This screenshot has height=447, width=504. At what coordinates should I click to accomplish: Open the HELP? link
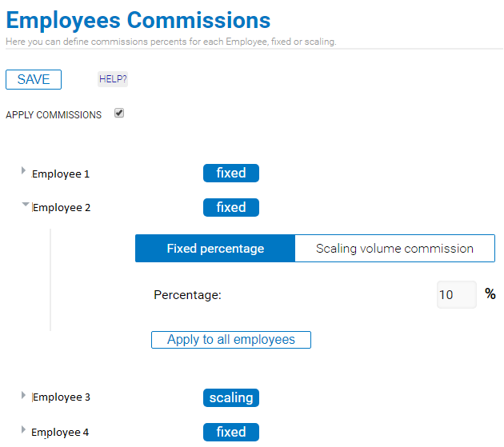click(113, 79)
